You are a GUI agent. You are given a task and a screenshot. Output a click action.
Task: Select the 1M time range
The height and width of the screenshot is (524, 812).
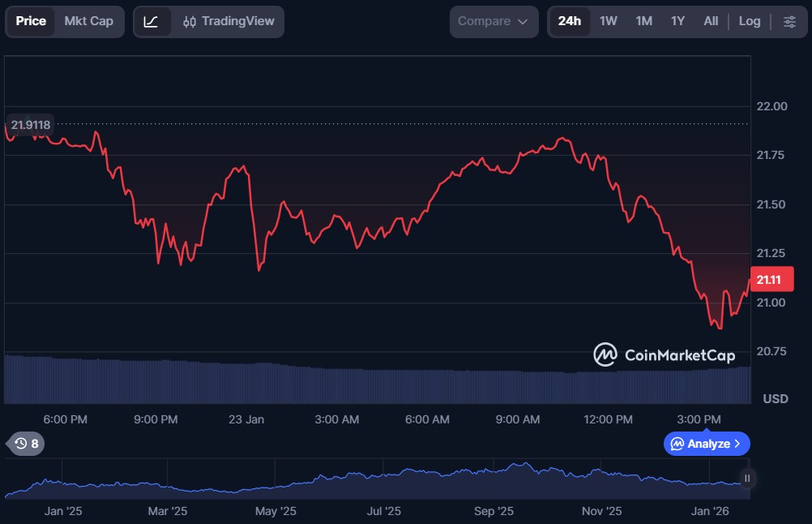tap(643, 22)
